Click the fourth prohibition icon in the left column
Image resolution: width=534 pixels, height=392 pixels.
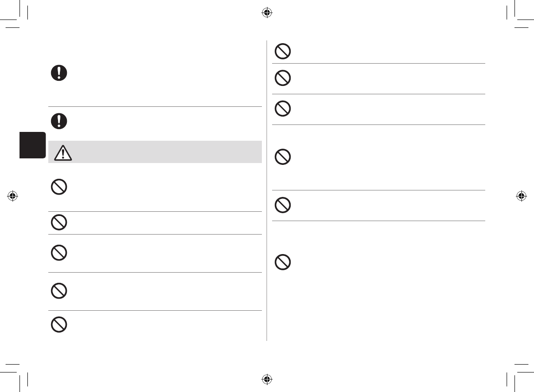(59, 291)
